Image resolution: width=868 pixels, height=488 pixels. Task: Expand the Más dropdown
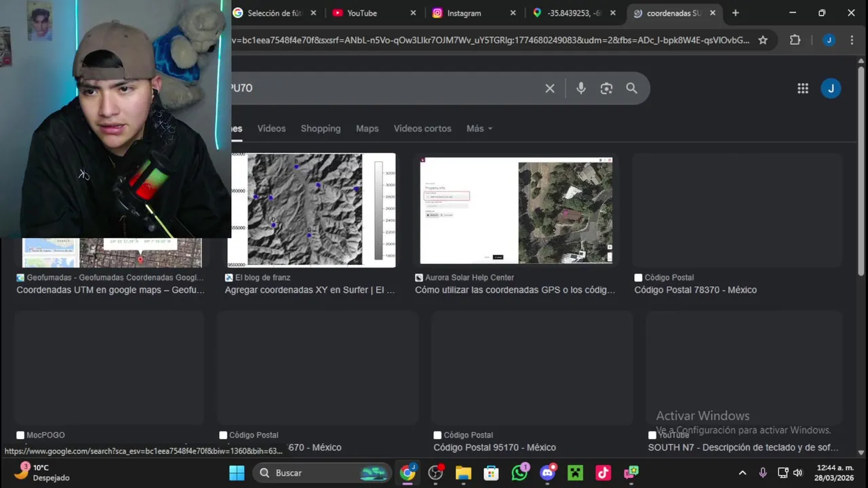click(479, 128)
